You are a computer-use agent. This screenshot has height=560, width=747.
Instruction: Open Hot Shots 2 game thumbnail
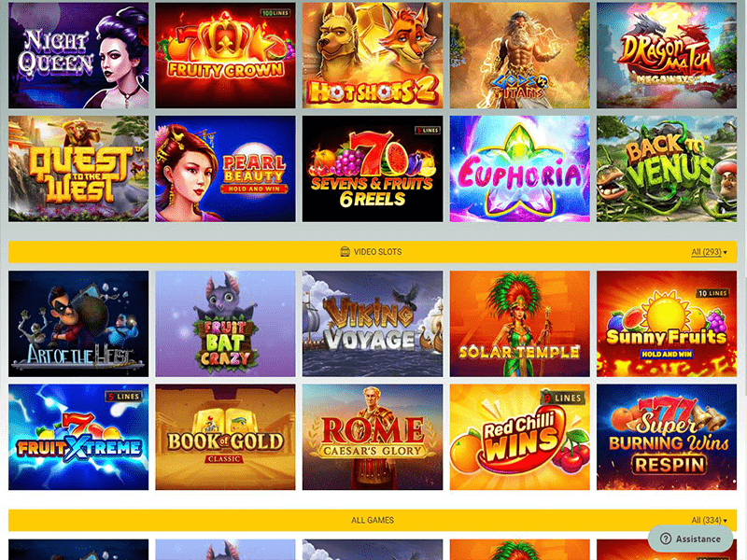click(373, 55)
